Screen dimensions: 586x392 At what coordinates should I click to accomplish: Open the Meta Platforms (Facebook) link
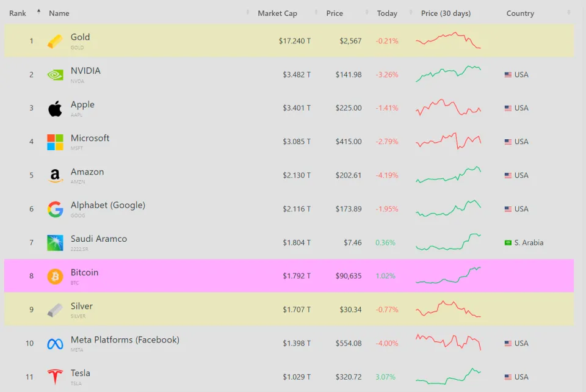point(125,339)
